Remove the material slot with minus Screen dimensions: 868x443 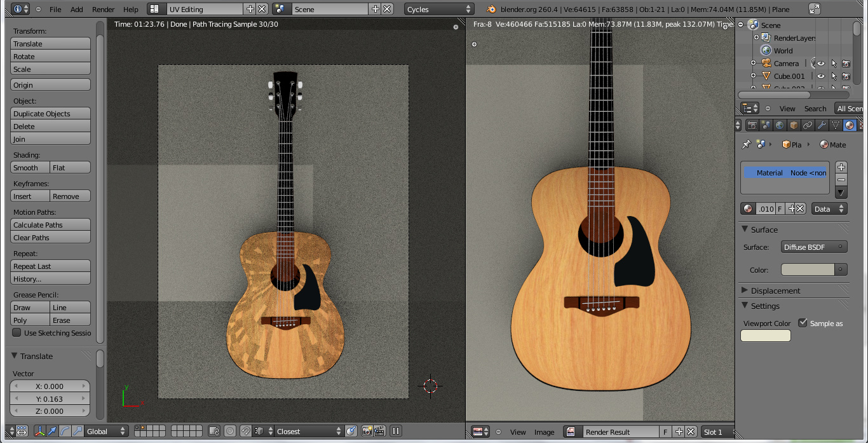point(841,179)
